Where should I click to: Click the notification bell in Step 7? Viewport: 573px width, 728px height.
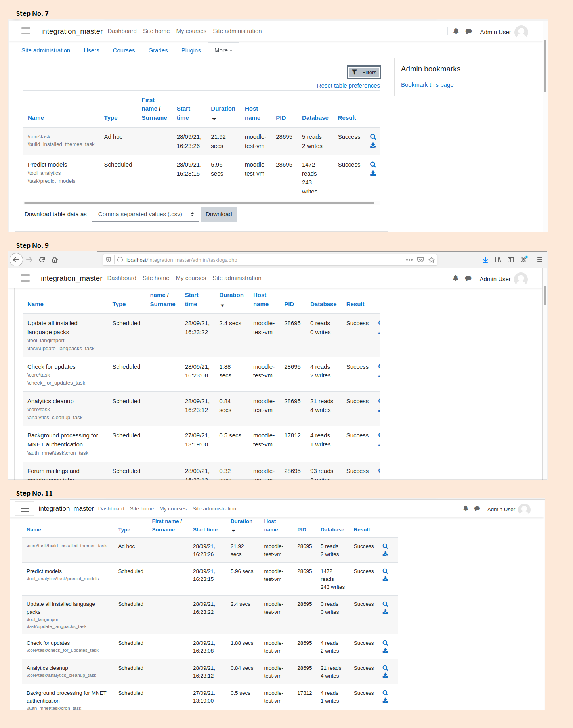pos(456,31)
